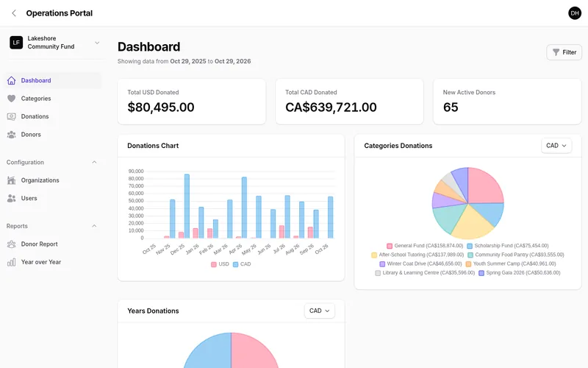Screen dimensions: 588x368
Task: Toggle Youth Summer Camp legend entry
Action: coord(511,264)
